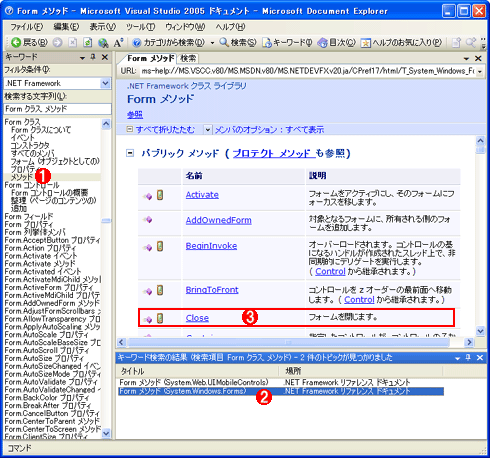Screen dimensions: 490x458
Task: Toggle the pin on keyword results panel
Action: pos(468,358)
